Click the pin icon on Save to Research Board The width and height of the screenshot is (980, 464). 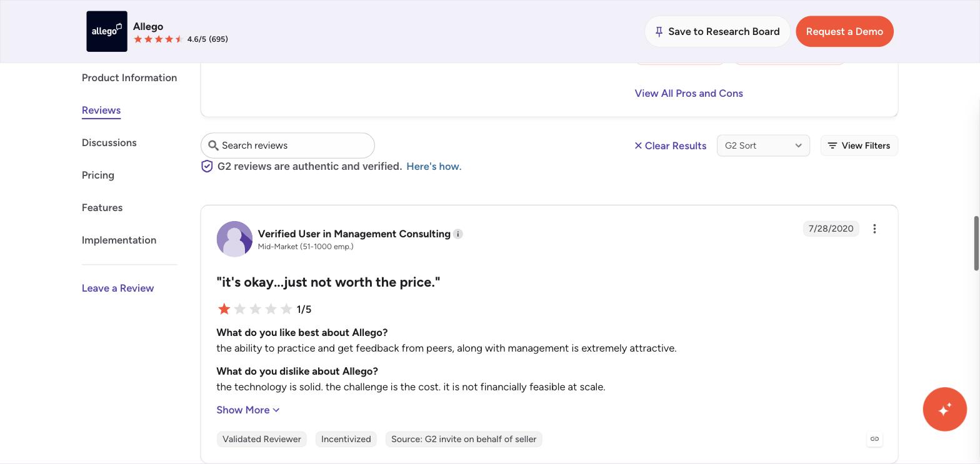click(x=659, y=31)
